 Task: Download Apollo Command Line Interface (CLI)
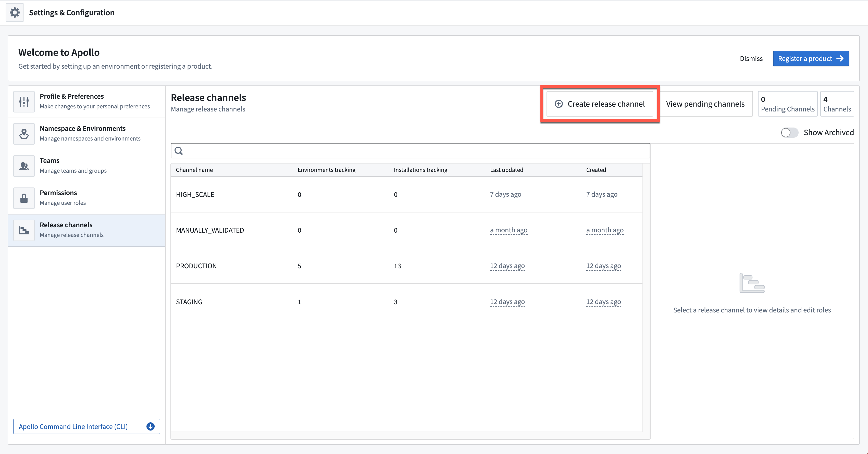[86, 426]
